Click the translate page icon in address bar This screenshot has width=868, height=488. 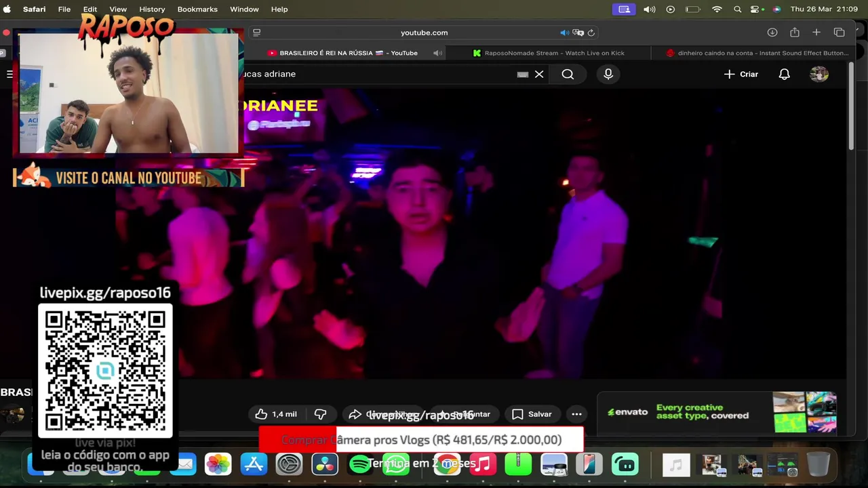pyautogui.click(x=578, y=33)
